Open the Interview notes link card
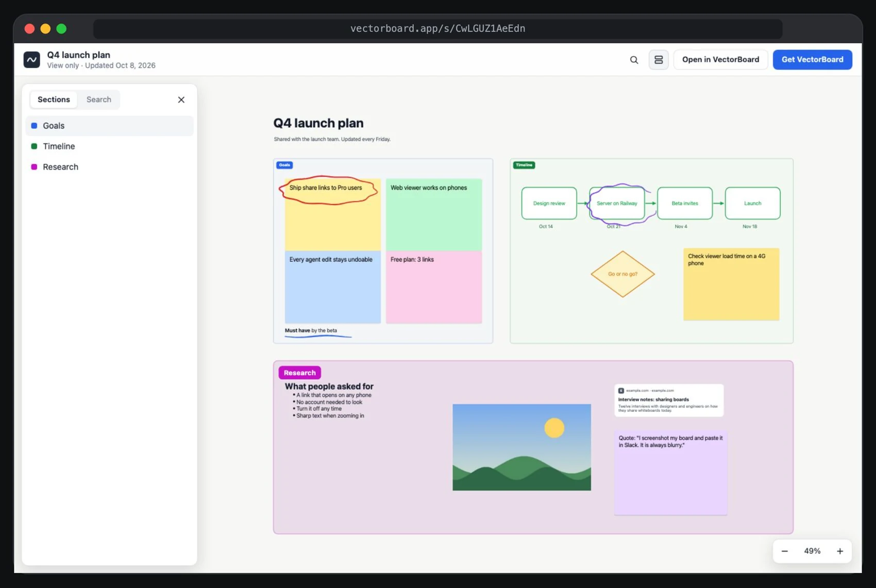 (x=669, y=400)
